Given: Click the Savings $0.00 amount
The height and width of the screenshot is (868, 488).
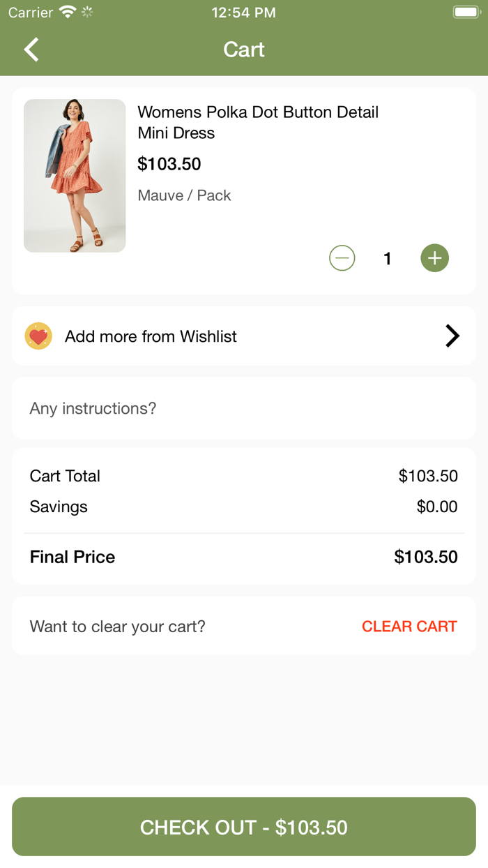Looking at the screenshot, I should click(x=437, y=507).
